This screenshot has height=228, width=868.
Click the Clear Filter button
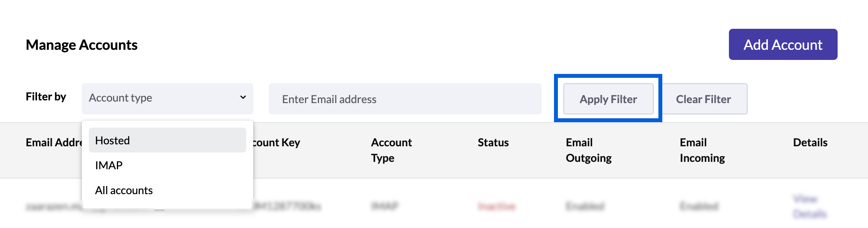point(704,99)
